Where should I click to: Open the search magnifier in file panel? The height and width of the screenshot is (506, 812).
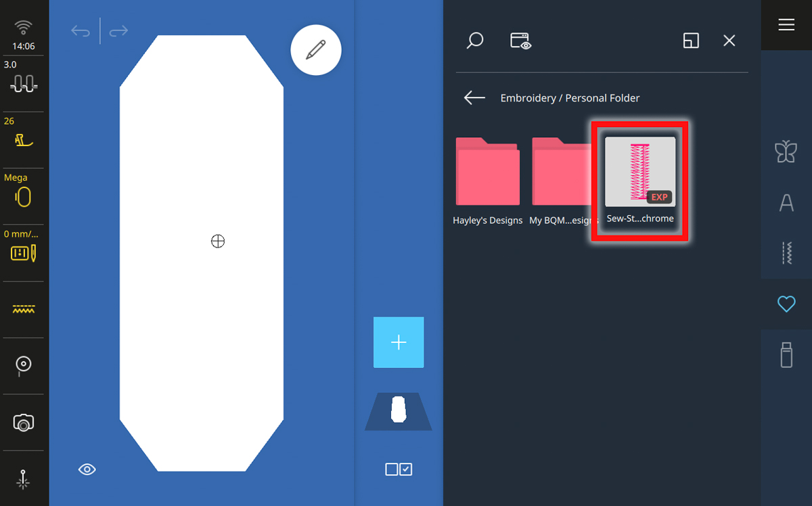[475, 41]
